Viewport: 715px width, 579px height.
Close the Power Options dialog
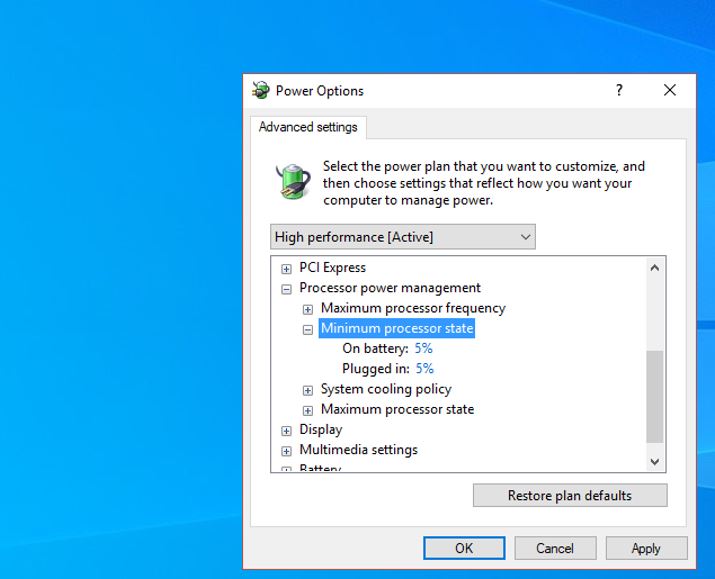click(670, 91)
